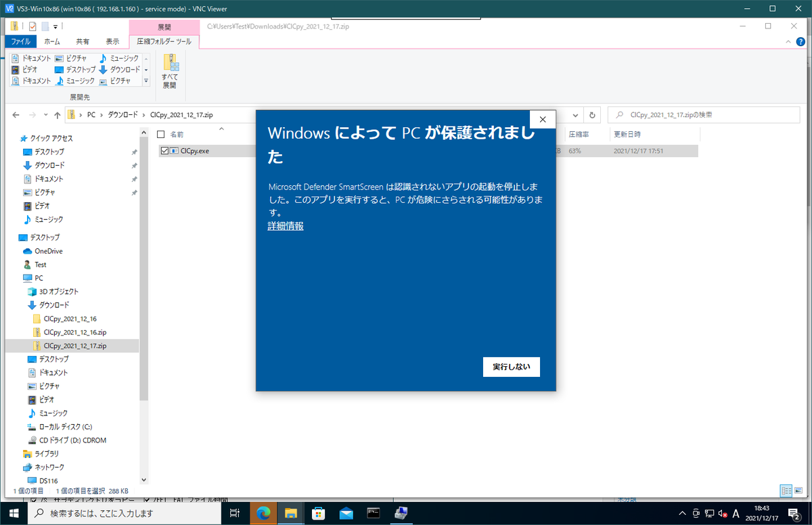This screenshot has height=525, width=812.
Task: Open the notification center icon
Action: coord(794,513)
